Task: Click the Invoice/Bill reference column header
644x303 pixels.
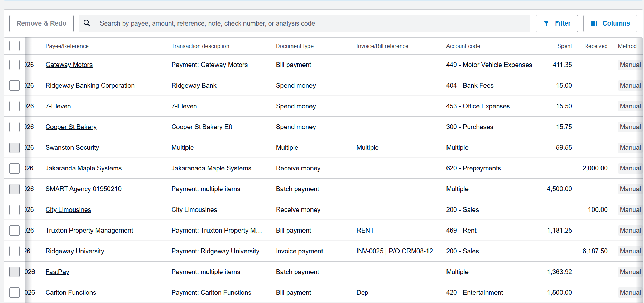Action: (382, 46)
